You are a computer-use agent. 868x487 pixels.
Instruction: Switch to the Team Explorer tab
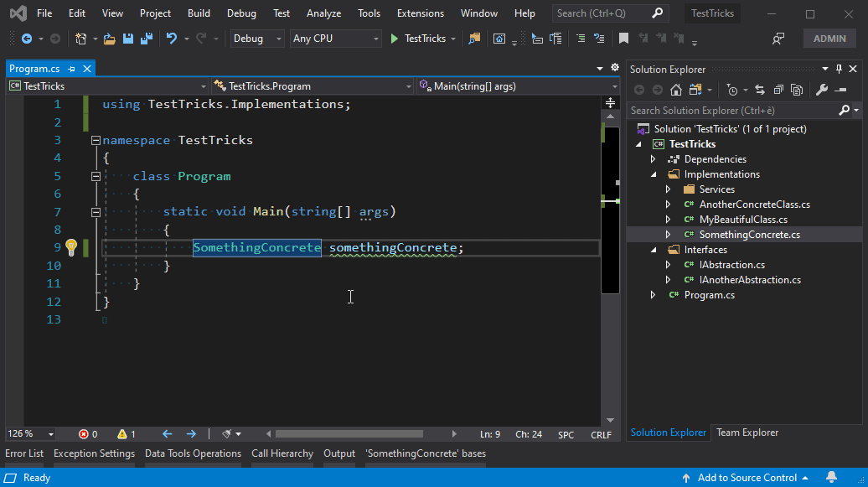[747, 433]
